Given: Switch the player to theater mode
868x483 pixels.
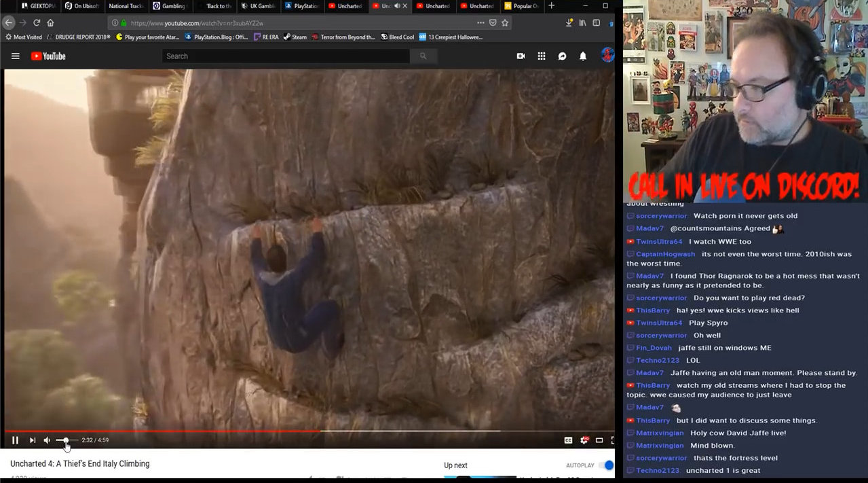Looking at the screenshot, I should 599,440.
